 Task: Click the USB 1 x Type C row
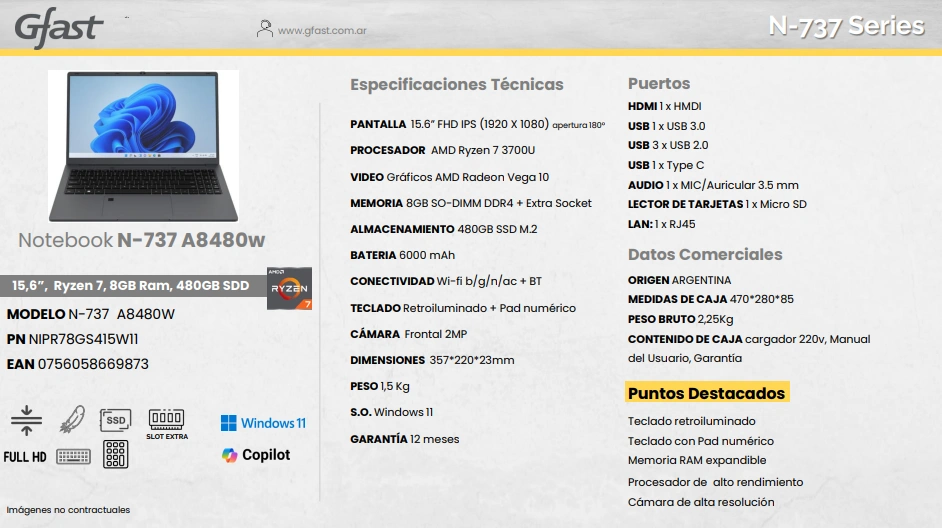pos(666,165)
